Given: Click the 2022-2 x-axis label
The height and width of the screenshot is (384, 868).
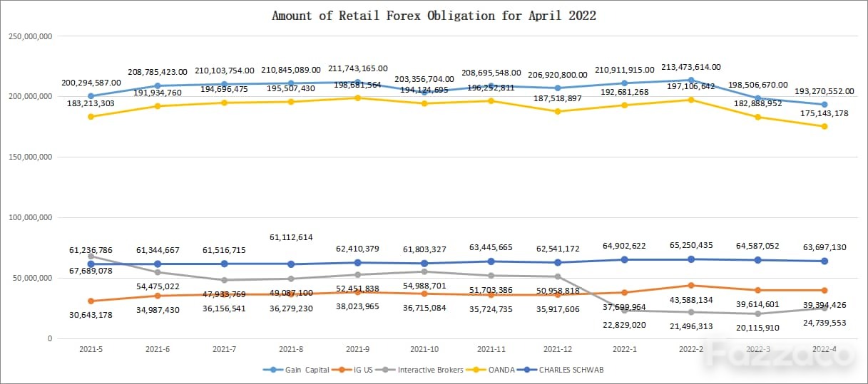Looking at the screenshot, I should pyautogui.click(x=691, y=350).
